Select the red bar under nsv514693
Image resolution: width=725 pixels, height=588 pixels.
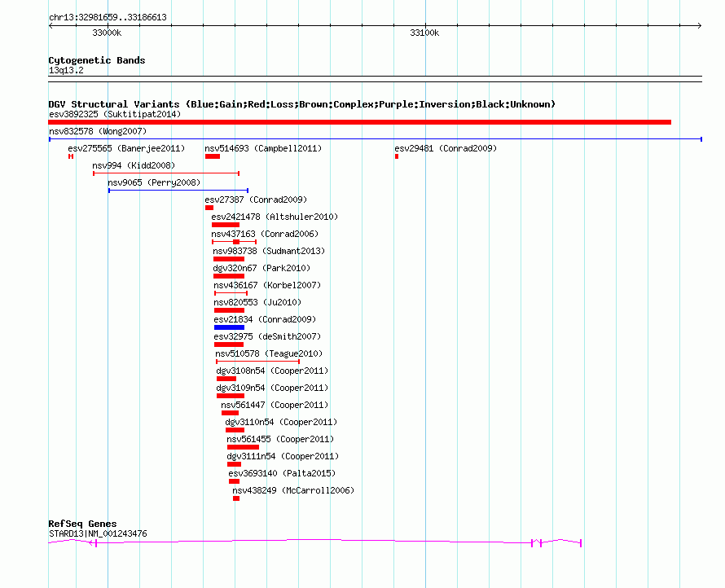(x=213, y=156)
